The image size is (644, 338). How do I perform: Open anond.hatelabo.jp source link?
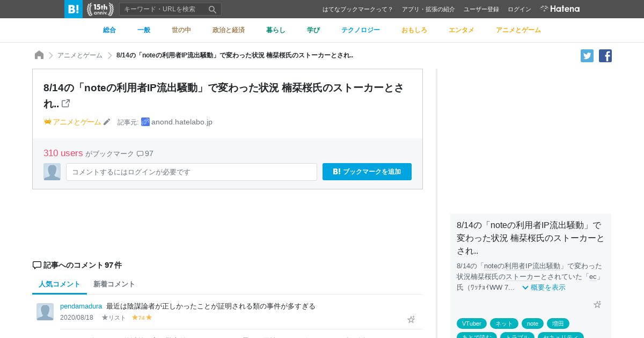pyautogui.click(x=182, y=122)
